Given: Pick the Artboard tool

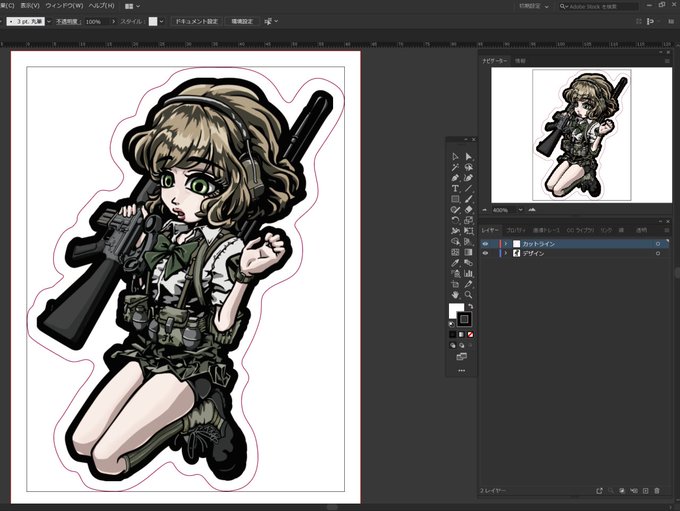Looking at the screenshot, I should click(455, 284).
